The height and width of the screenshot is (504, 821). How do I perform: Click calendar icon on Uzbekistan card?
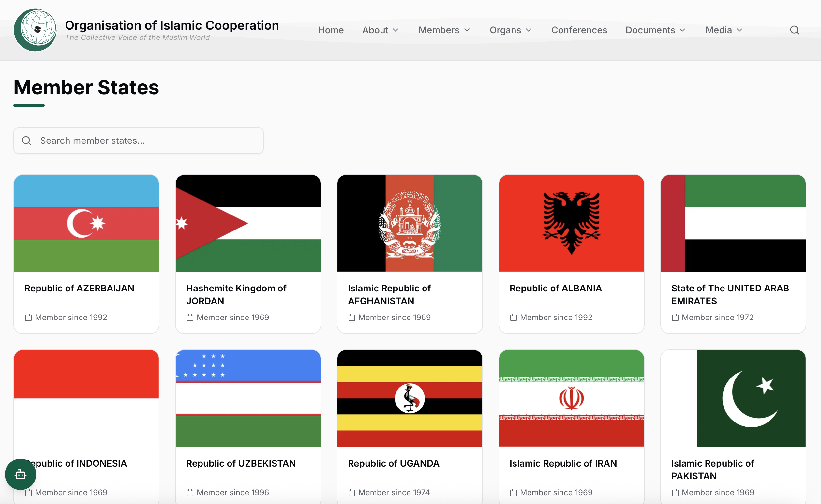(x=190, y=493)
